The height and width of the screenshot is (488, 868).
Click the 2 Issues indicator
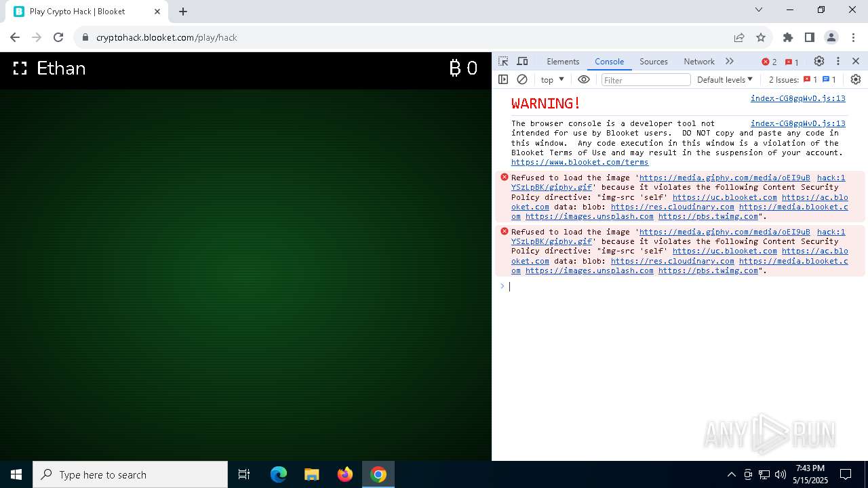[803, 79]
